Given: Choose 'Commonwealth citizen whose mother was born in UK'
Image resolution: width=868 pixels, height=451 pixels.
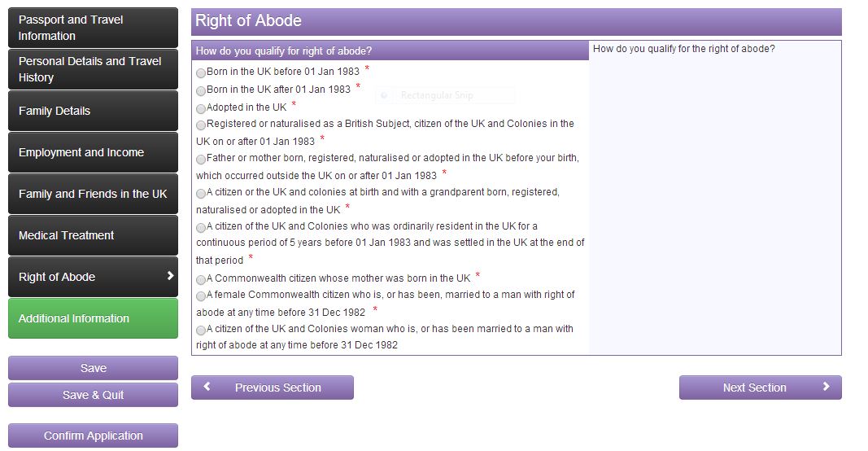Looking at the screenshot, I should click(201, 279).
